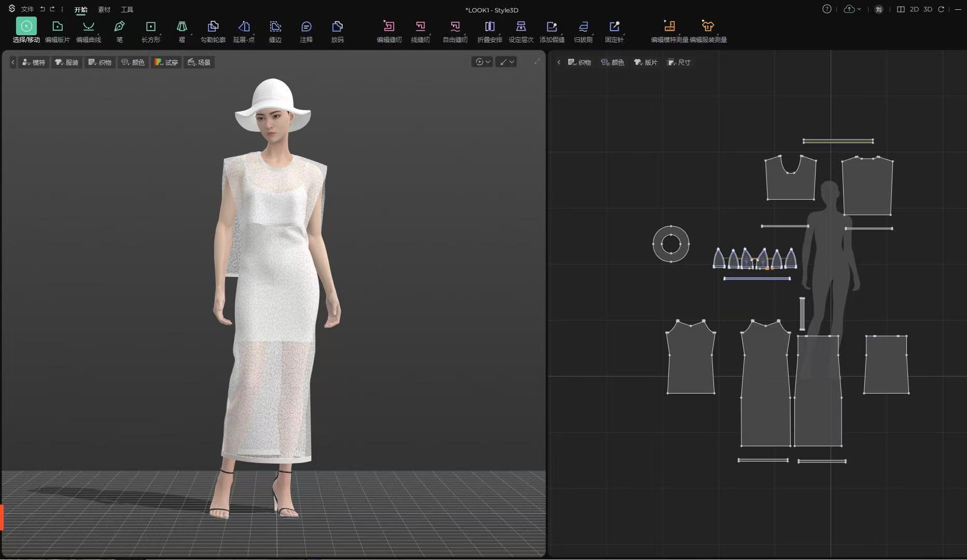
Task: Click the 尺寸 button in 2D panel
Action: tap(679, 62)
